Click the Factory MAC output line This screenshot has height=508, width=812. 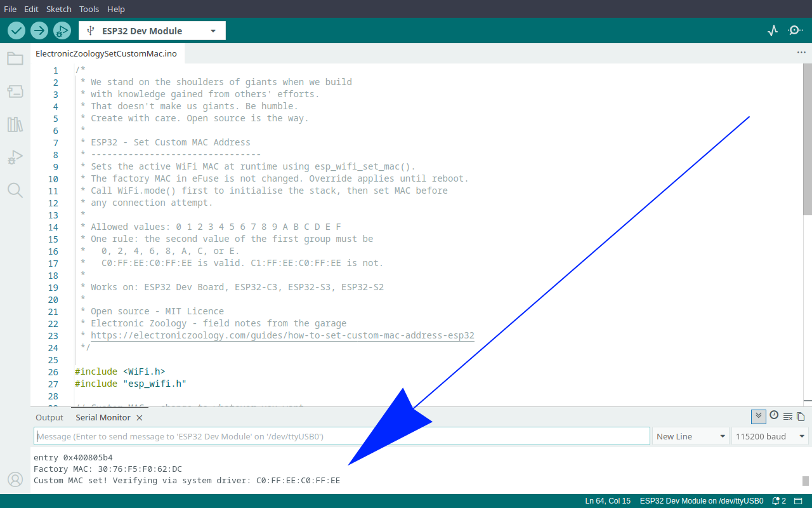[x=108, y=469]
